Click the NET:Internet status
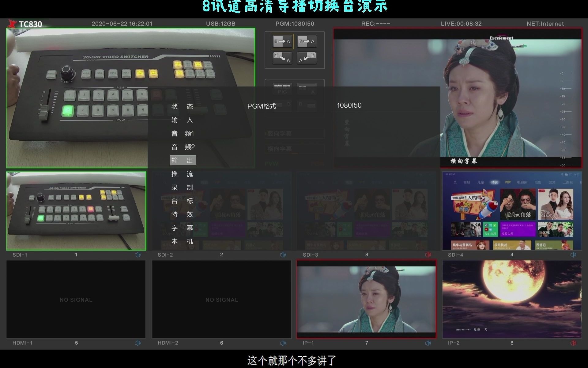The width and height of the screenshot is (588, 368). pyautogui.click(x=545, y=24)
